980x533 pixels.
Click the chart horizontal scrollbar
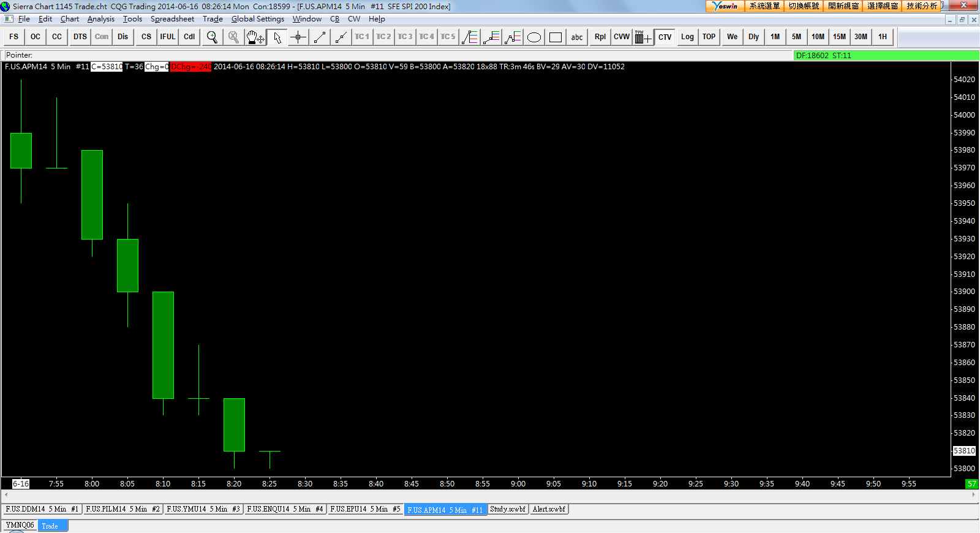point(490,494)
